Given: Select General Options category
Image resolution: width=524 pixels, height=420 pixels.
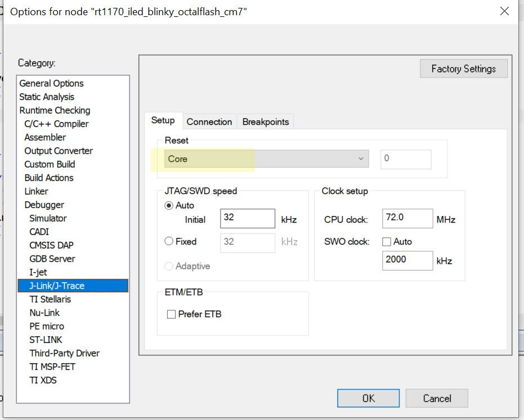Looking at the screenshot, I should (x=51, y=83).
